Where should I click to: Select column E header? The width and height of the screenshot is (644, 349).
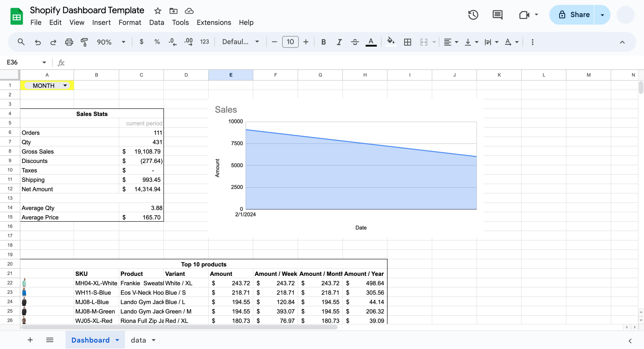click(231, 75)
